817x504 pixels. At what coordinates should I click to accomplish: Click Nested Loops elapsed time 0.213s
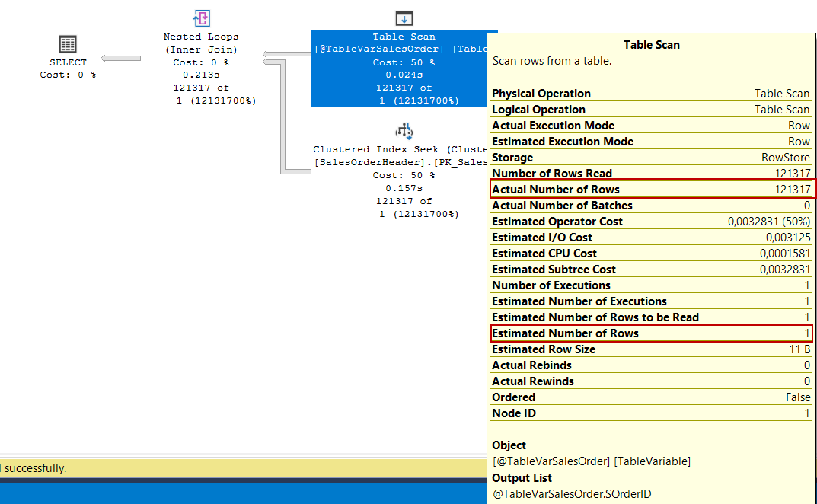point(201,75)
